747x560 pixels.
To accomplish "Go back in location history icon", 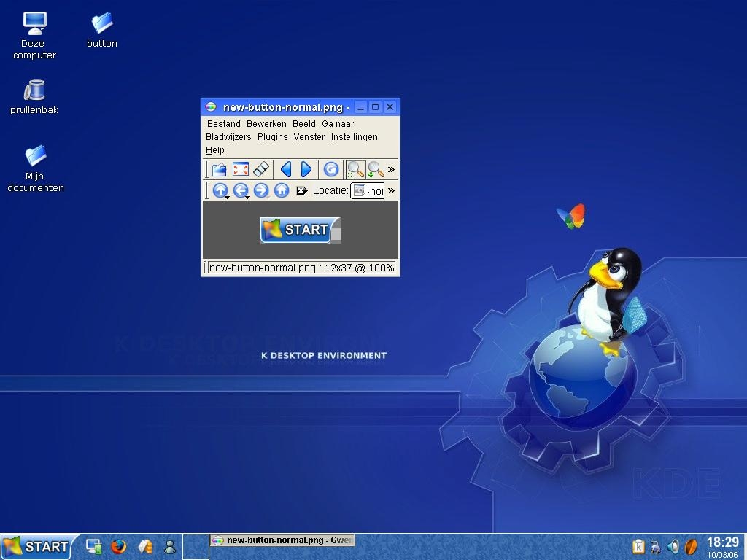I will click(x=241, y=190).
